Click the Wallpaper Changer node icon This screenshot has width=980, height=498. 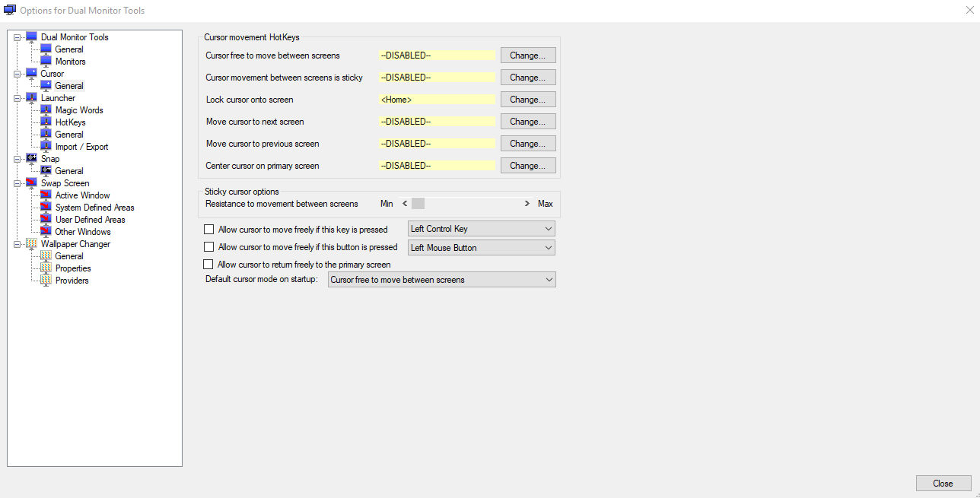(31, 244)
